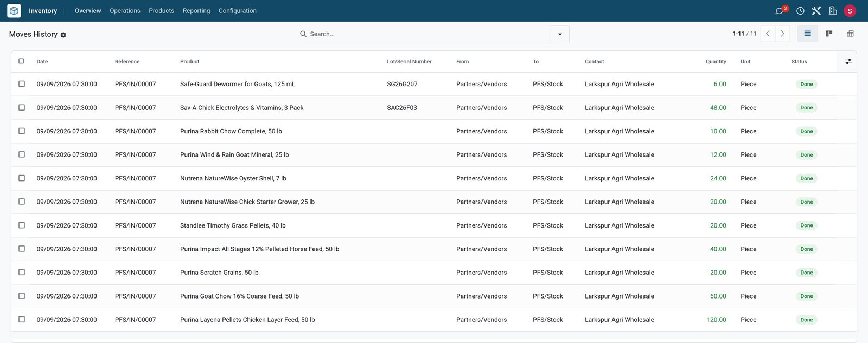The height and width of the screenshot is (343, 868).
Task: Open the optional columns adjuster icon
Action: [848, 62]
